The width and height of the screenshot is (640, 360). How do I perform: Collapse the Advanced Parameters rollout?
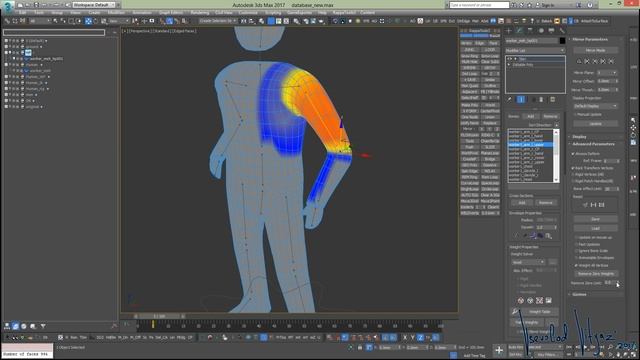click(593, 144)
